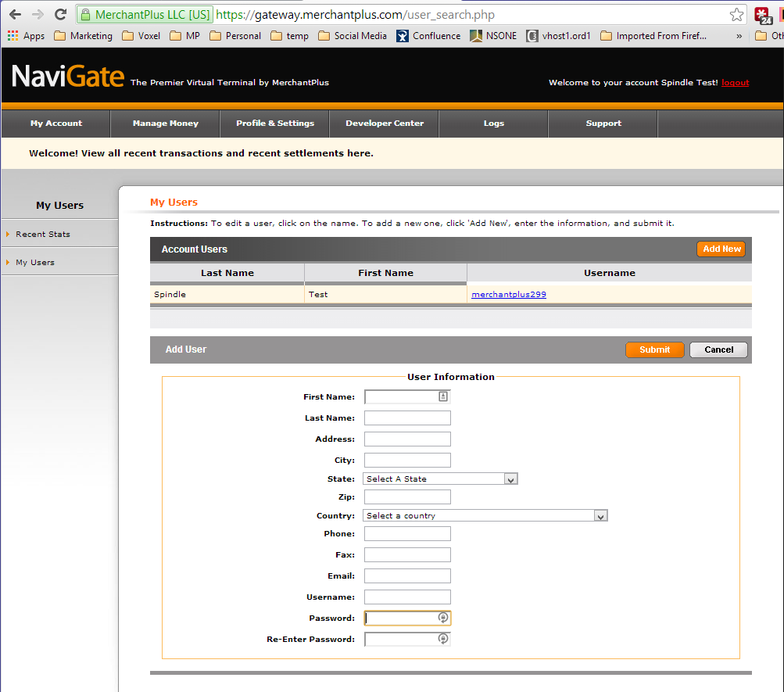This screenshot has height=692, width=784.
Task: Open Imported From Firefox bookmarks folder
Action: point(653,36)
